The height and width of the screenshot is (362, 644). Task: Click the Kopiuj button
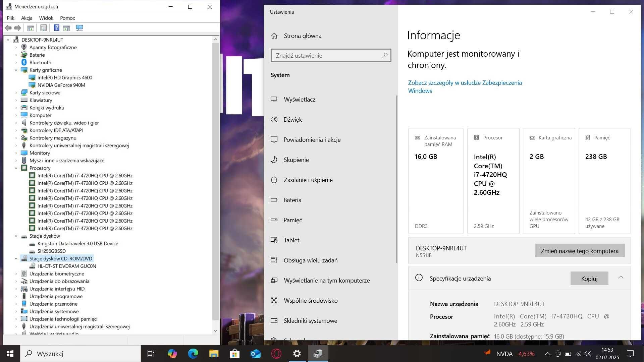click(589, 279)
